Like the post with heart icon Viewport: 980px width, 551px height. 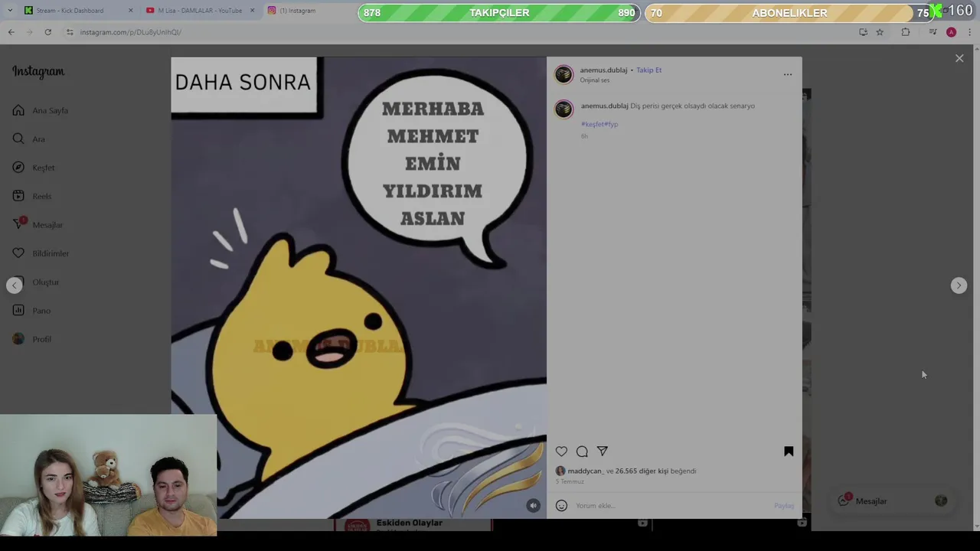(x=561, y=452)
